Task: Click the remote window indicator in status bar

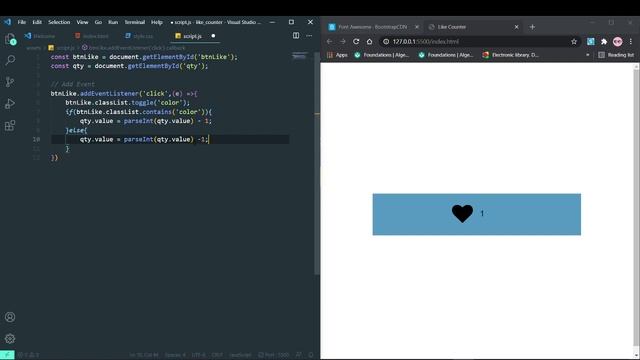Action: pyautogui.click(x=7, y=355)
